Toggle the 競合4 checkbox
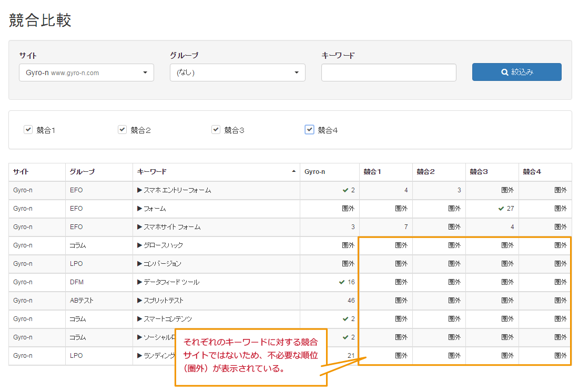 (x=310, y=130)
